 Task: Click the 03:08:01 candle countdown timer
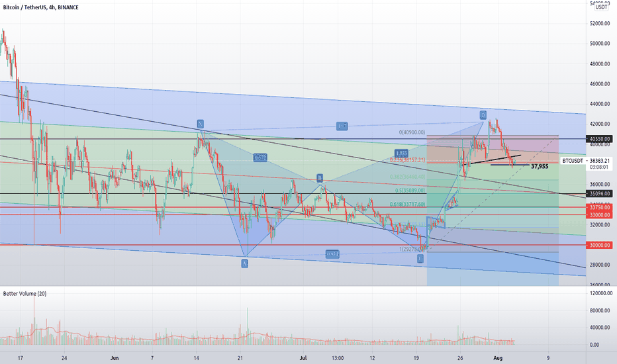[x=600, y=167]
